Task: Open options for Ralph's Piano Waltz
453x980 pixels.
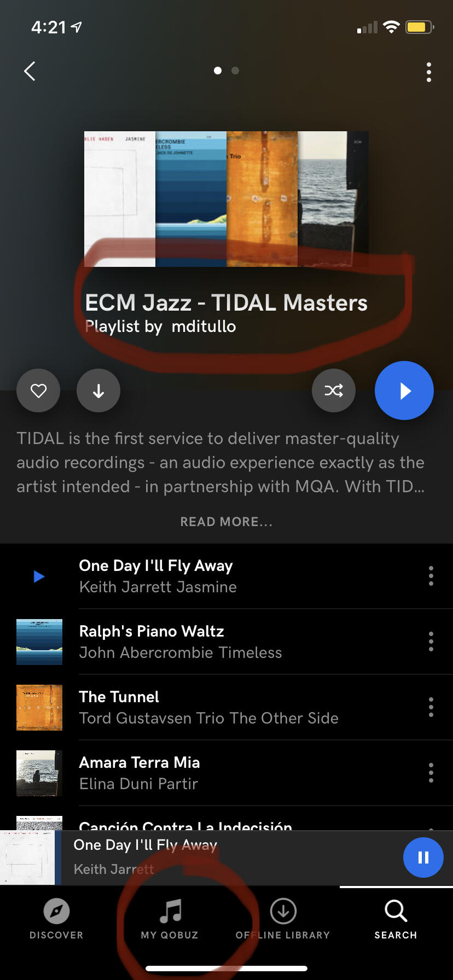Action: (x=431, y=641)
